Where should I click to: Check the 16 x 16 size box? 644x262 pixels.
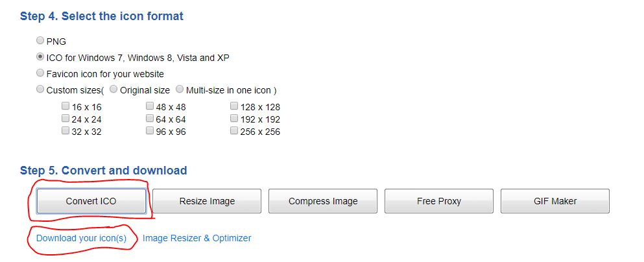(x=66, y=106)
